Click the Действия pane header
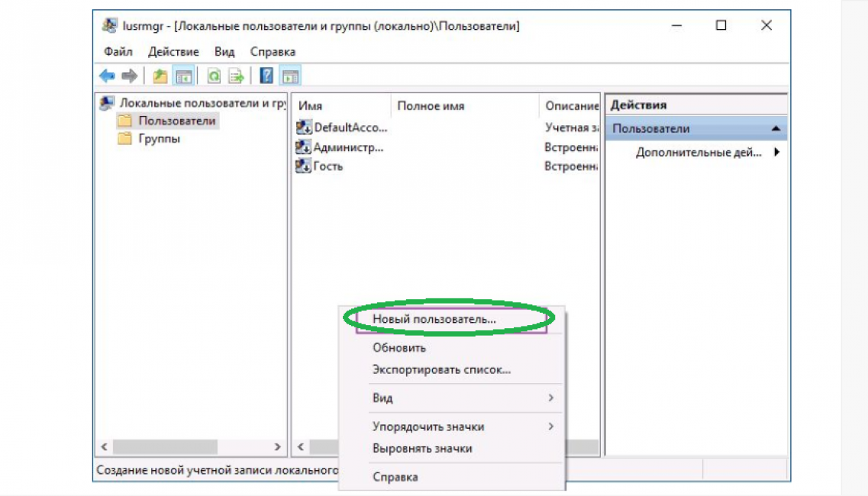The height and width of the screenshot is (496, 868). pyautogui.click(x=696, y=105)
